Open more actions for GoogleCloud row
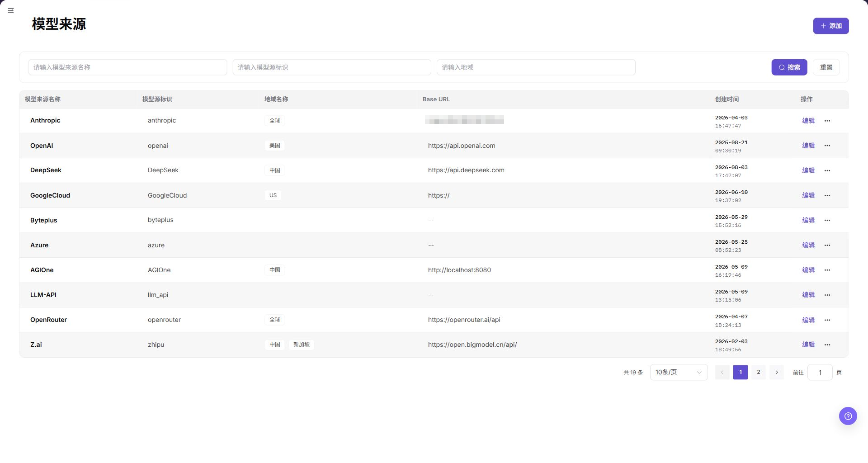868x463 pixels. coord(827,195)
